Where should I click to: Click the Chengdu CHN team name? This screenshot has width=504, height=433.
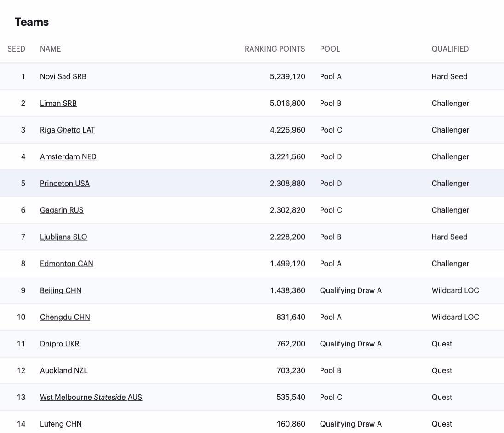click(65, 317)
